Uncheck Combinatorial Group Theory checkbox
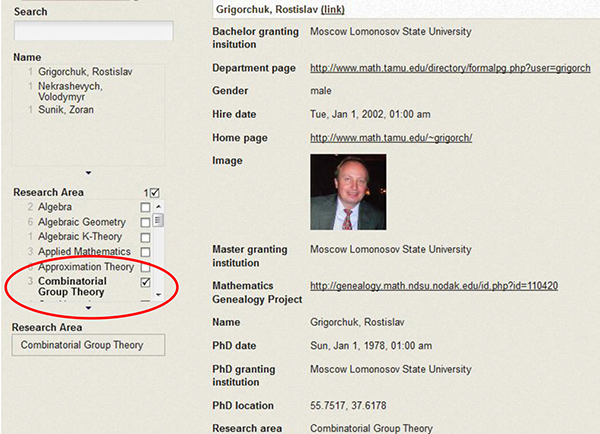Screen dimensions: 600x434 (146, 283)
